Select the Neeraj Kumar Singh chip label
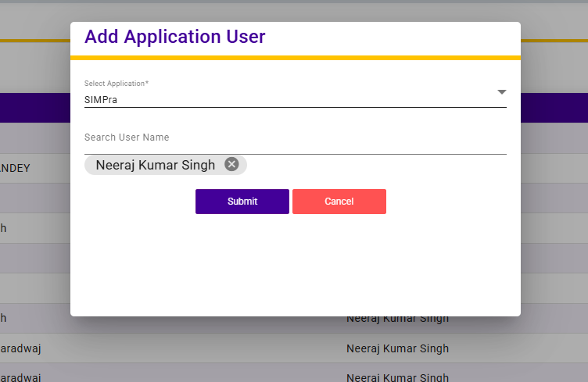 click(x=155, y=165)
